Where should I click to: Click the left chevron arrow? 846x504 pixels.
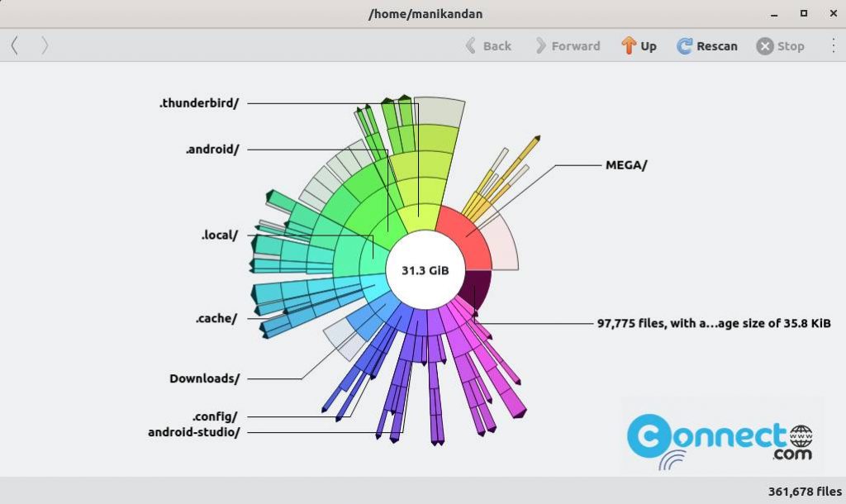click(14, 45)
